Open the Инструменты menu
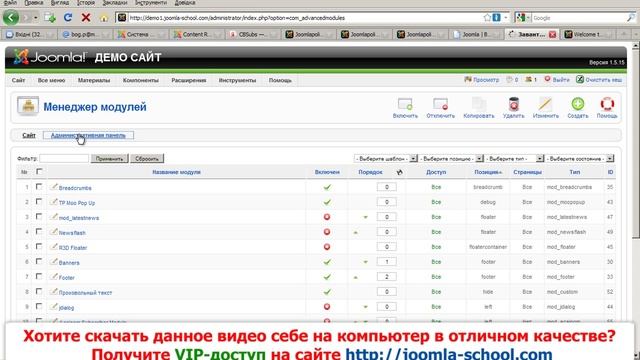This screenshot has height=360, width=640. point(237,80)
